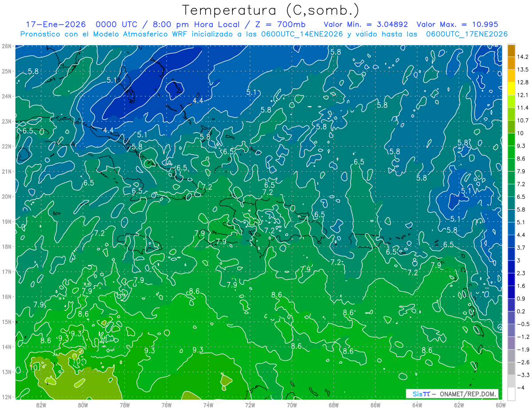Click the 12.1 label on the color scale
The width and height of the screenshot is (532, 411).
[x=522, y=95]
